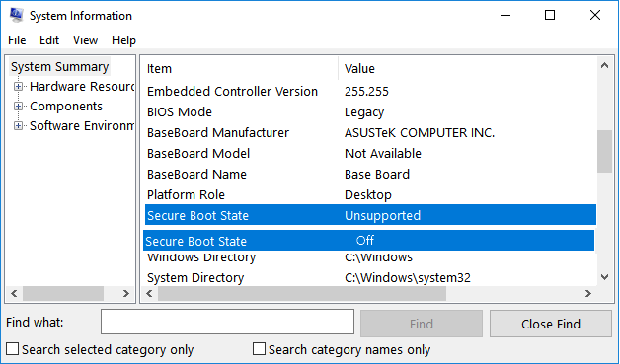Click the Secure Boot State Unsupported row
The width and height of the screenshot is (620, 364).
(370, 215)
